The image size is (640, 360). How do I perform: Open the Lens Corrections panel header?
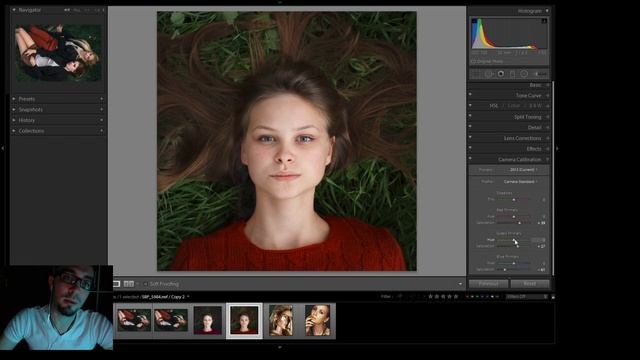coord(522,138)
